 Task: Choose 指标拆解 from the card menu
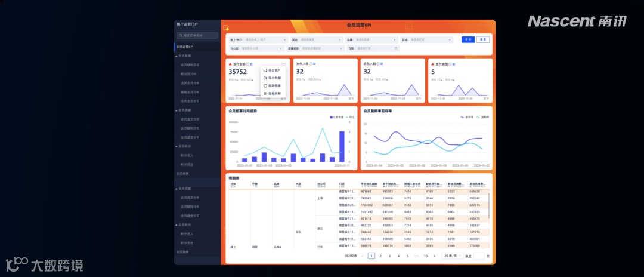tap(273, 93)
